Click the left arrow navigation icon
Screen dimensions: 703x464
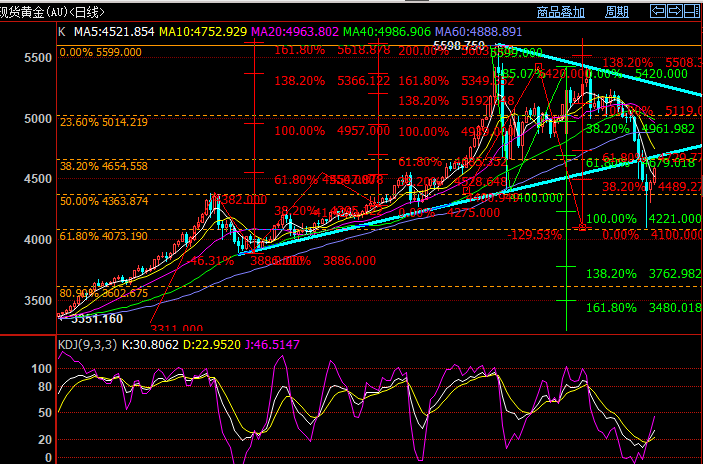tap(658, 12)
